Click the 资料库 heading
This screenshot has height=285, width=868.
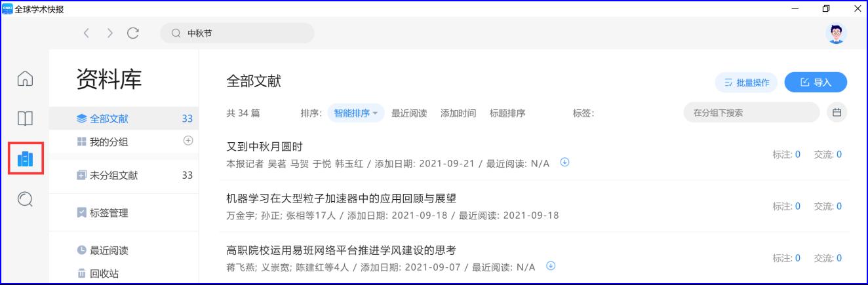pos(109,79)
